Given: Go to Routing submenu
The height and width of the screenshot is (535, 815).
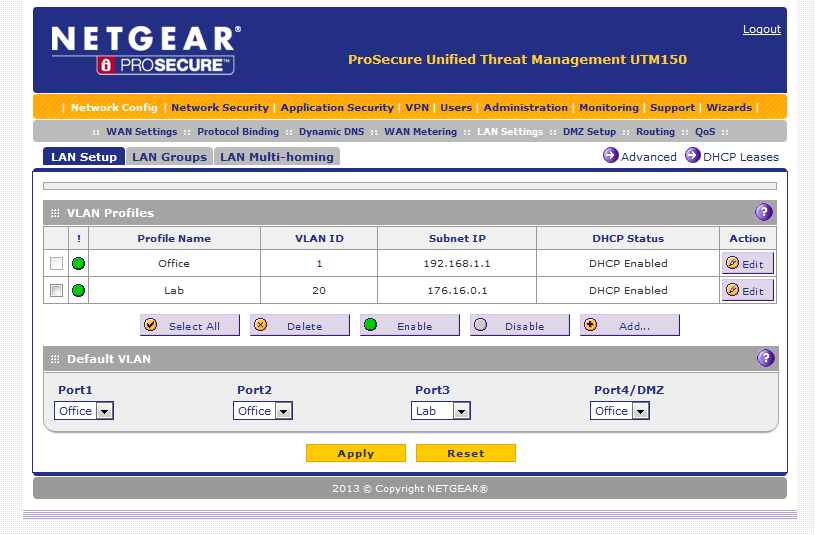Looking at the screenshot, I should [655, 132].
